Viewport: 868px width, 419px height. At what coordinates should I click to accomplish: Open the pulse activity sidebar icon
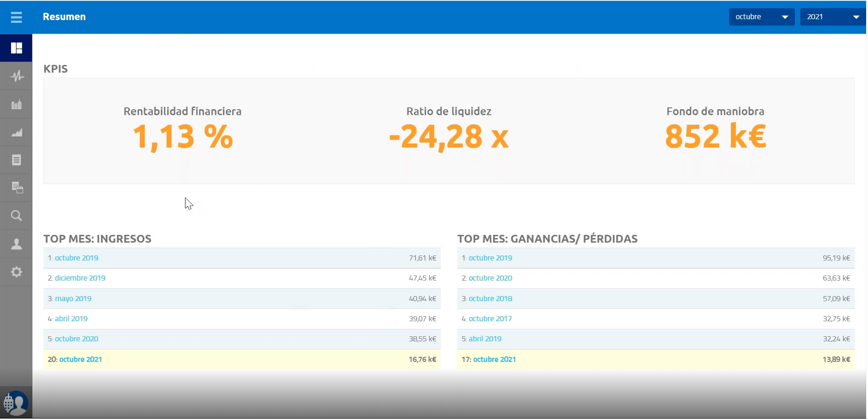click(x=16, y=76)
